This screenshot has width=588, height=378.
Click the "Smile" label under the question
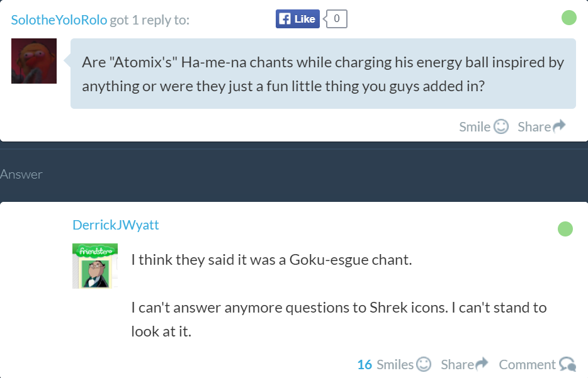[x=475, y=127]
